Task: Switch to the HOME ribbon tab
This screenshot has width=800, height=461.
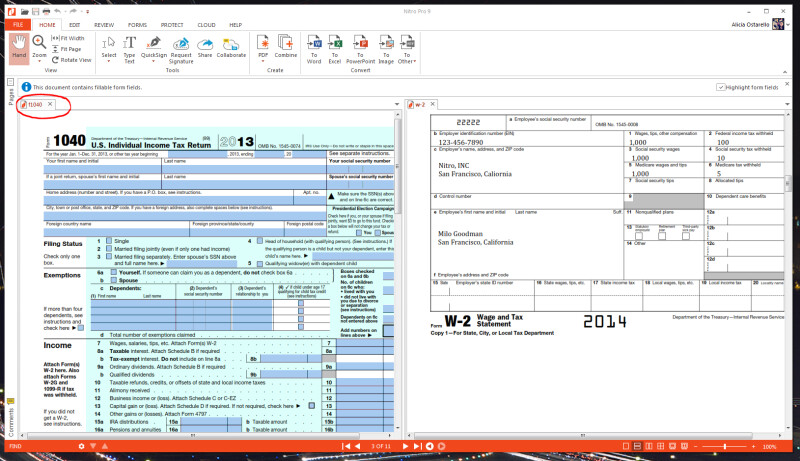Action: click(47, 24)
